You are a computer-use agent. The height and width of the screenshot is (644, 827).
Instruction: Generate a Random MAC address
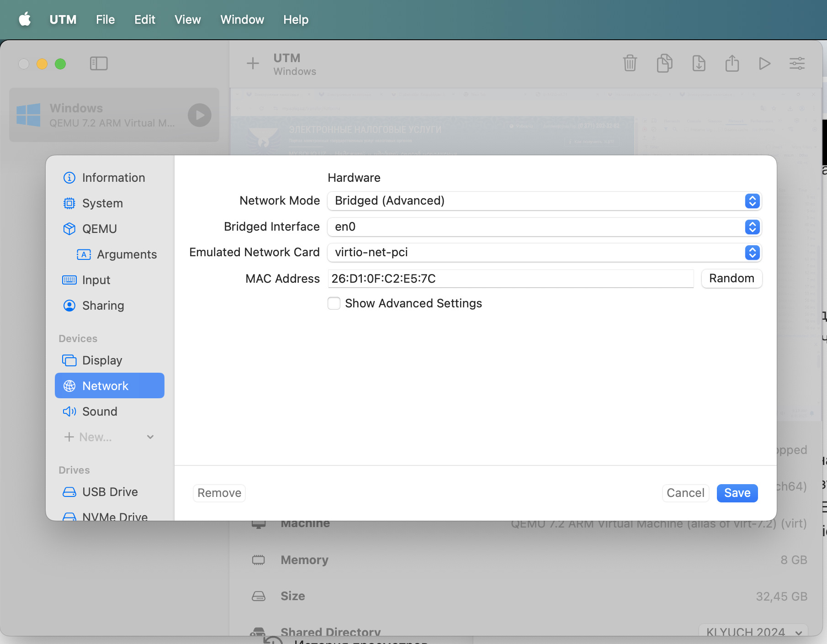(731, 279)
